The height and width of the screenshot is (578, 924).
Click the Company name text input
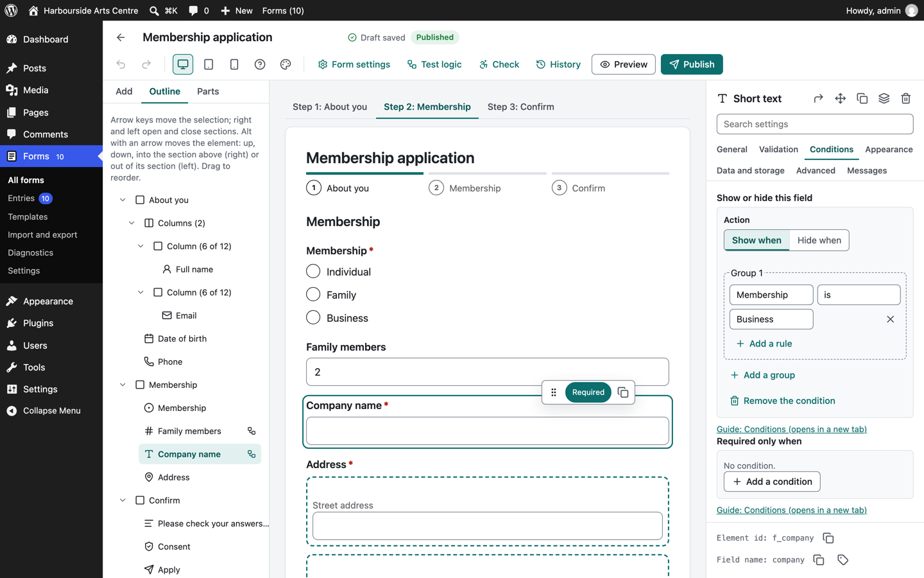coord(488,431)
